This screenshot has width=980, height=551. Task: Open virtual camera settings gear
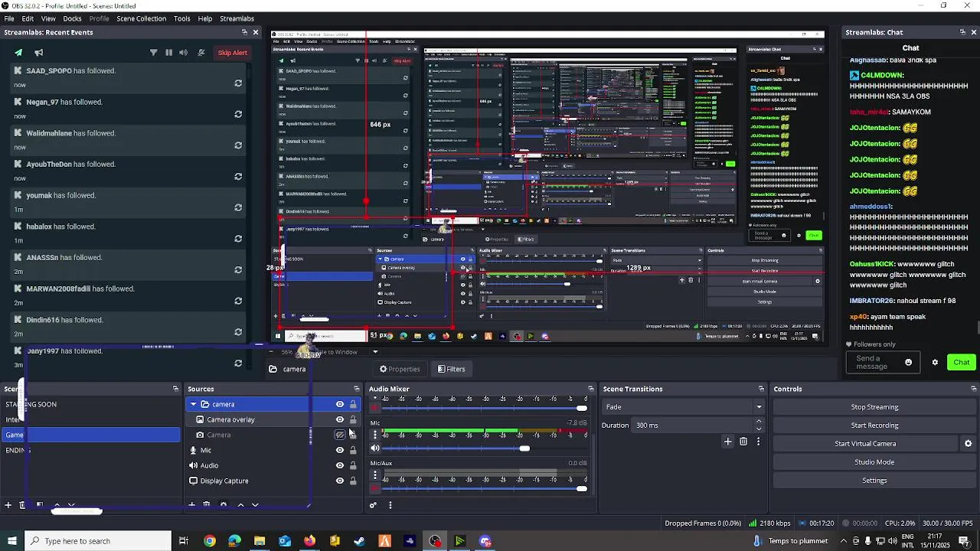point(968,444)
